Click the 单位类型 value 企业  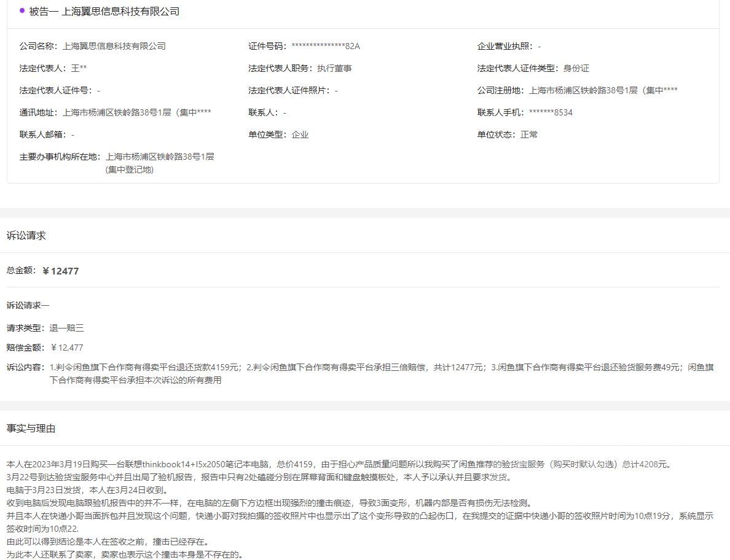point(300,134)
